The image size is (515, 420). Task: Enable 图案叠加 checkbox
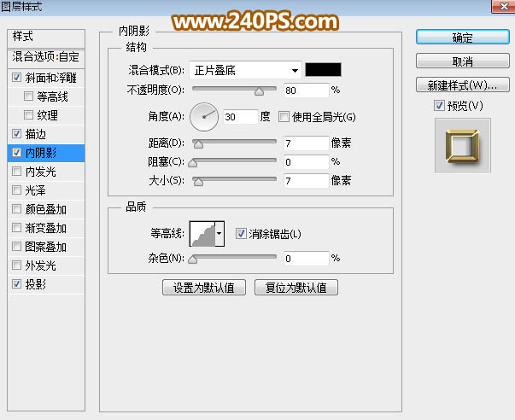[16, 247]
